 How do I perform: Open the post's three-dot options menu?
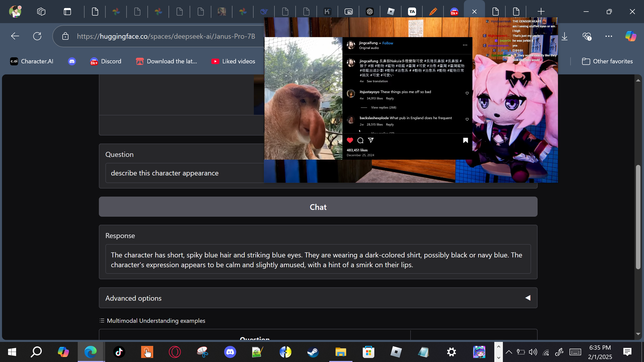pyautogui.click(x=465, y=45)
